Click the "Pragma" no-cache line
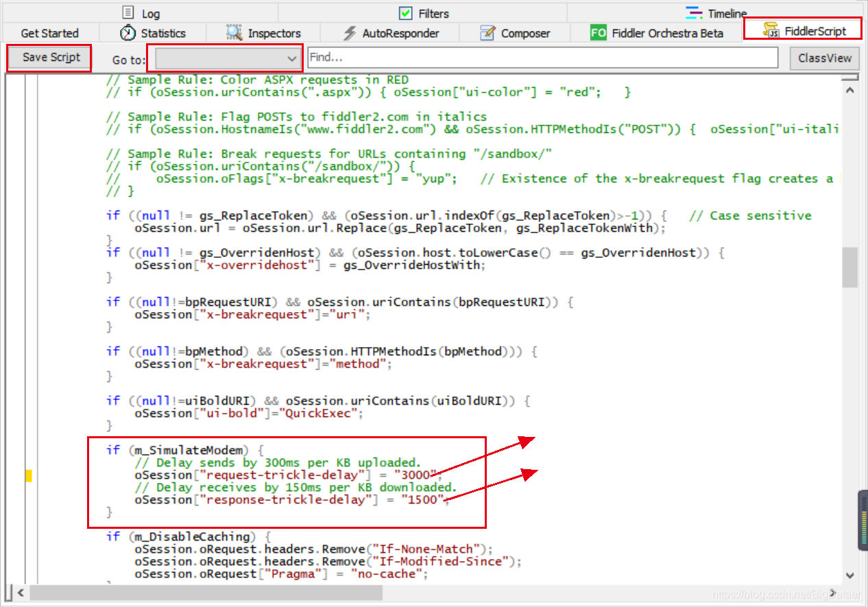 [x=281, y=573]
